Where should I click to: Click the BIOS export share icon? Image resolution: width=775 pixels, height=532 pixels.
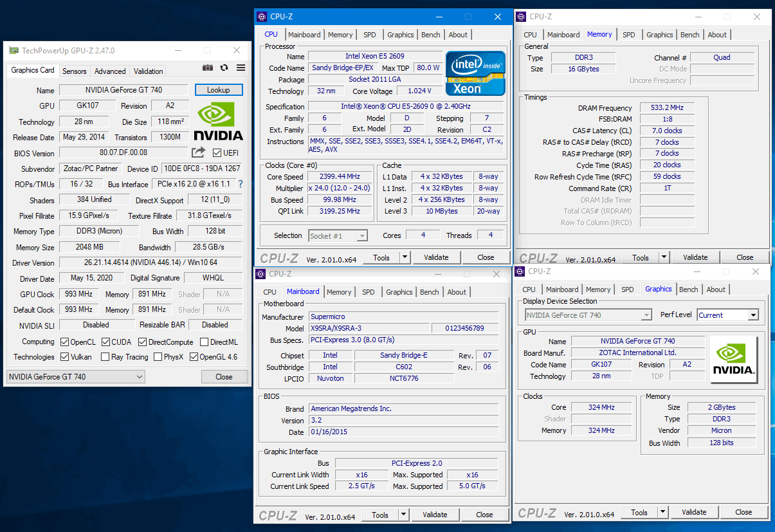(x=198, y=152)
